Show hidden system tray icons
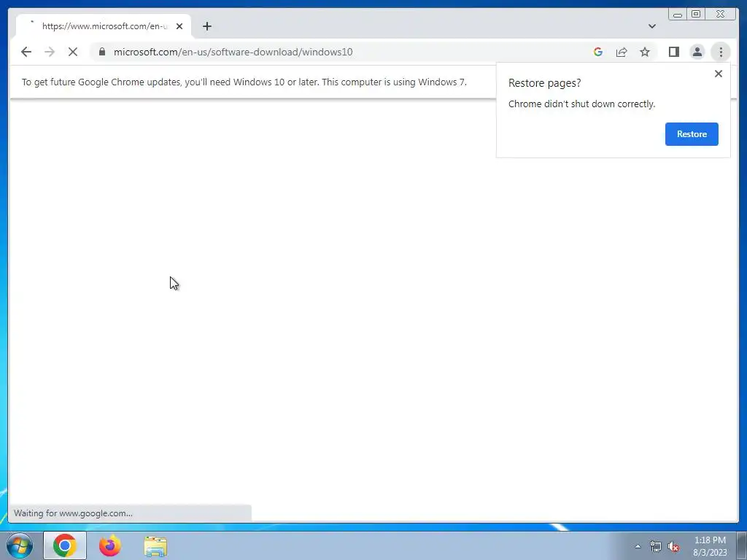This screenshot has width=747, height=560. click(x=638, y=546)
